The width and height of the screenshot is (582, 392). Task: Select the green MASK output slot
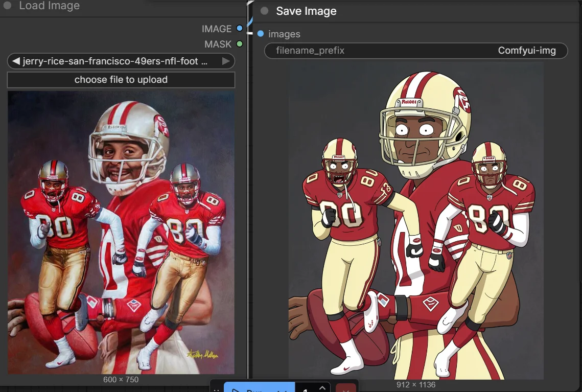click(240, 44)
